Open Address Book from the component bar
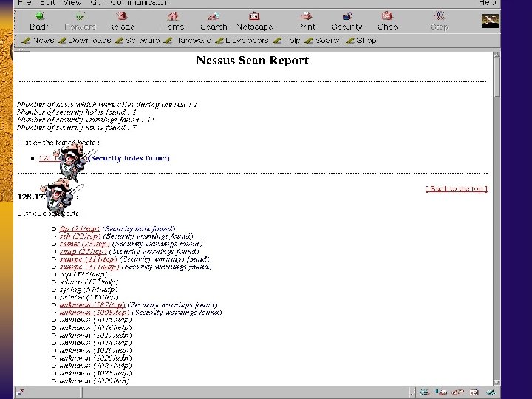 coord(474,392)
